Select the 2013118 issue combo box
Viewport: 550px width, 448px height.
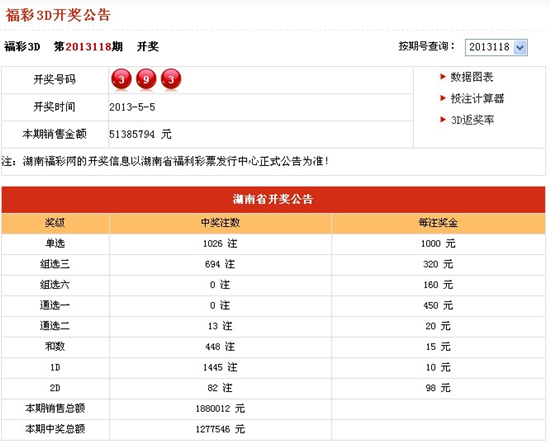coord(496,47)
